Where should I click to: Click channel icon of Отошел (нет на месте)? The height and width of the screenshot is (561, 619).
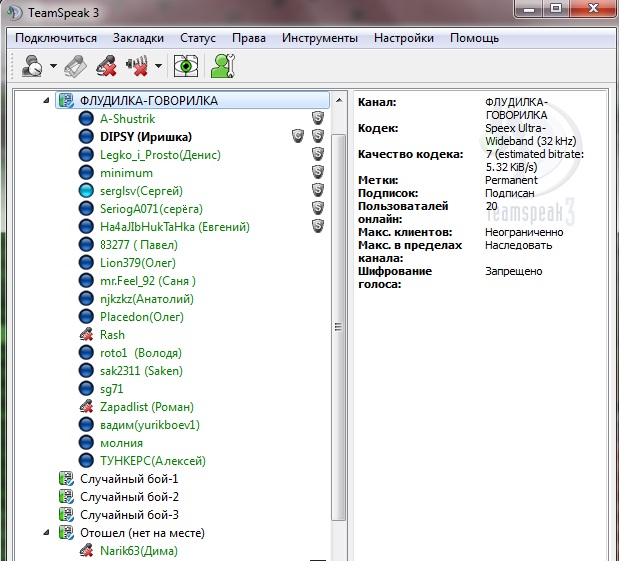coord(66,533)
